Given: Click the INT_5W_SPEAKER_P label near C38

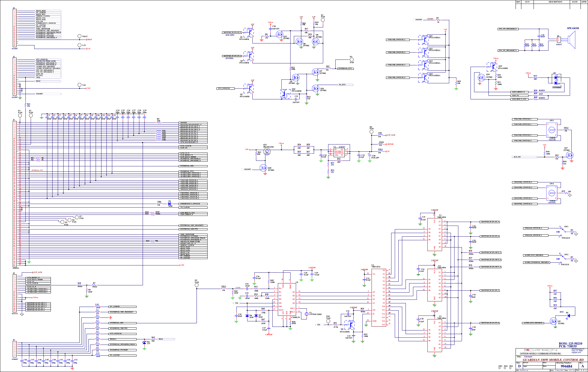Looking at the screenshot, I should coord(508,29).
